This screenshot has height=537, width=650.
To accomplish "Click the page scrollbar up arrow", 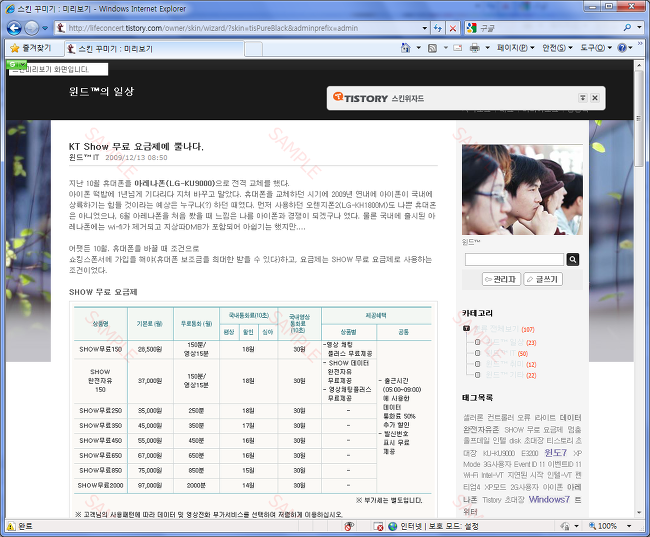I will 639,65.
